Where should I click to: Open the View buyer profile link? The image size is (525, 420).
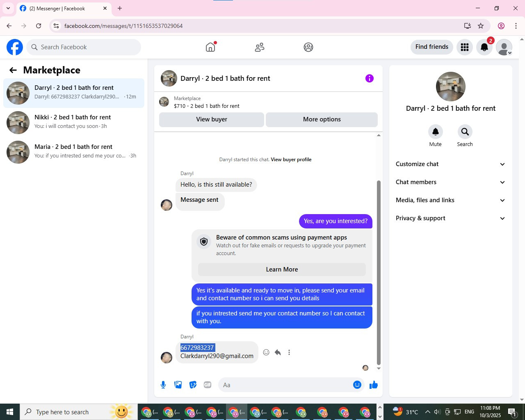[291, 160]
